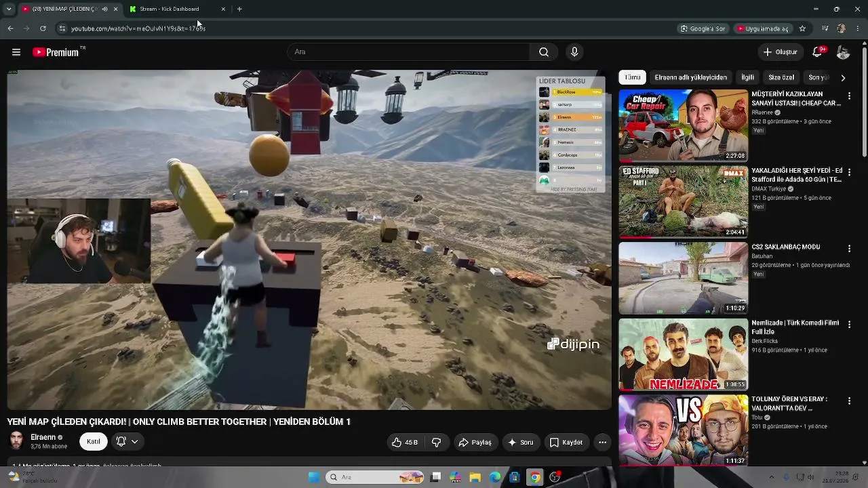This screenshot has height=488, width=868.
Task: Open the Cheap Car Repair video thumbnail
Action: 683,125
